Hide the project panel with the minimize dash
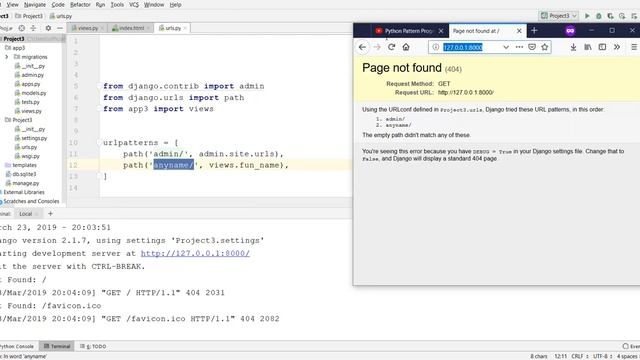Image resolution: width=640 pixels, height=360 pixels. 60,28
